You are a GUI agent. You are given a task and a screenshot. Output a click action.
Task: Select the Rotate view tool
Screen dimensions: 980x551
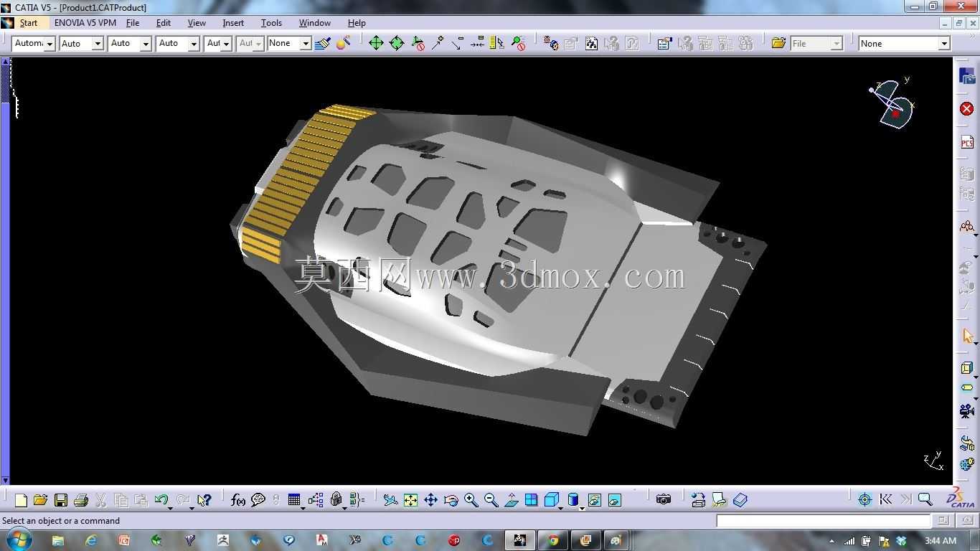[x=451, y=500]
